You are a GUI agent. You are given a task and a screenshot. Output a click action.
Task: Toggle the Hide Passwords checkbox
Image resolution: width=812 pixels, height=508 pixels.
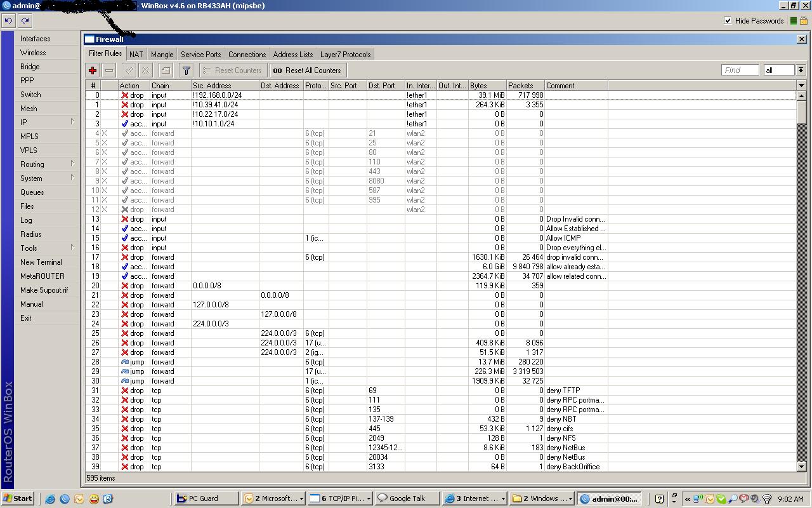coord(727,20)
